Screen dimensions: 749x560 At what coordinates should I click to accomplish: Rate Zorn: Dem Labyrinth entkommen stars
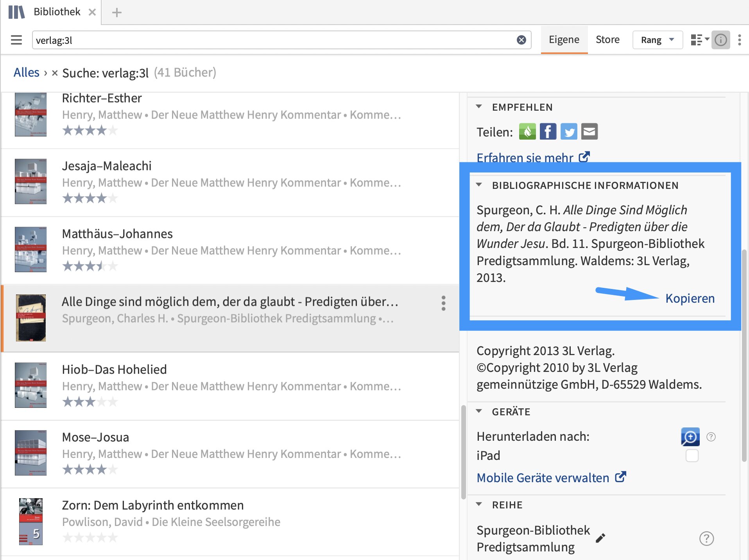coord(90,538)
